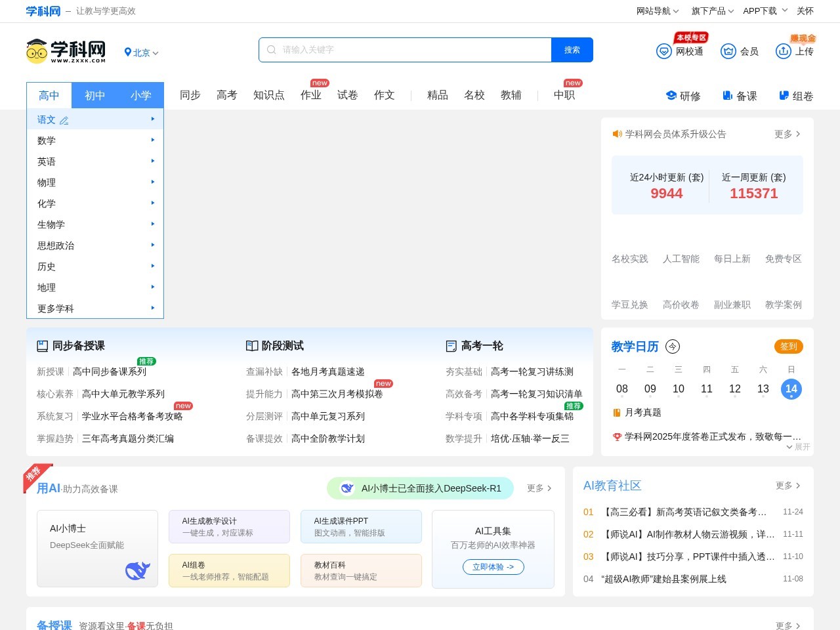Image resolution: width=840 pixels, height=630 pixels.
Task: Open the 会员 crown membership icon
Action: (x=728, y=51)
